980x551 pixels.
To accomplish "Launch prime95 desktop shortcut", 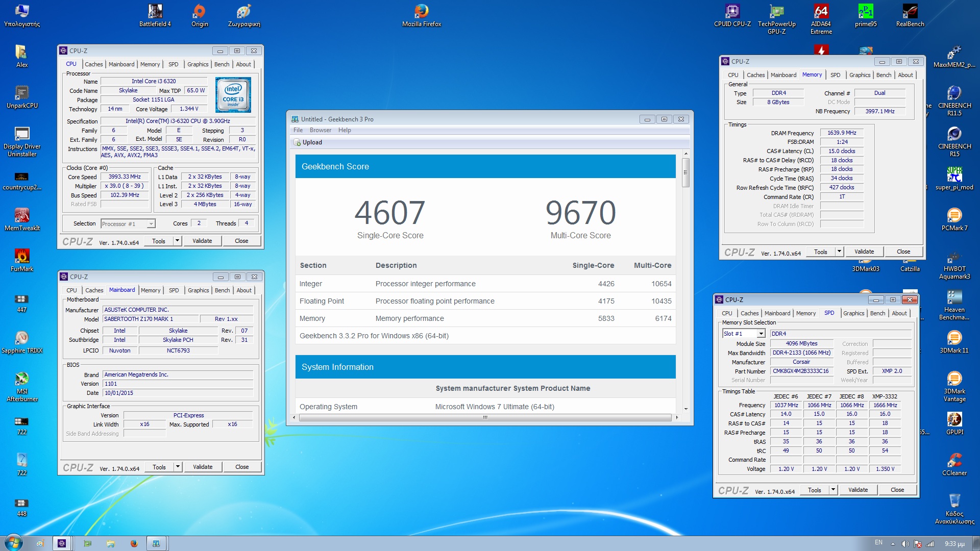I will pyautogui.click(x=866, y=15).
